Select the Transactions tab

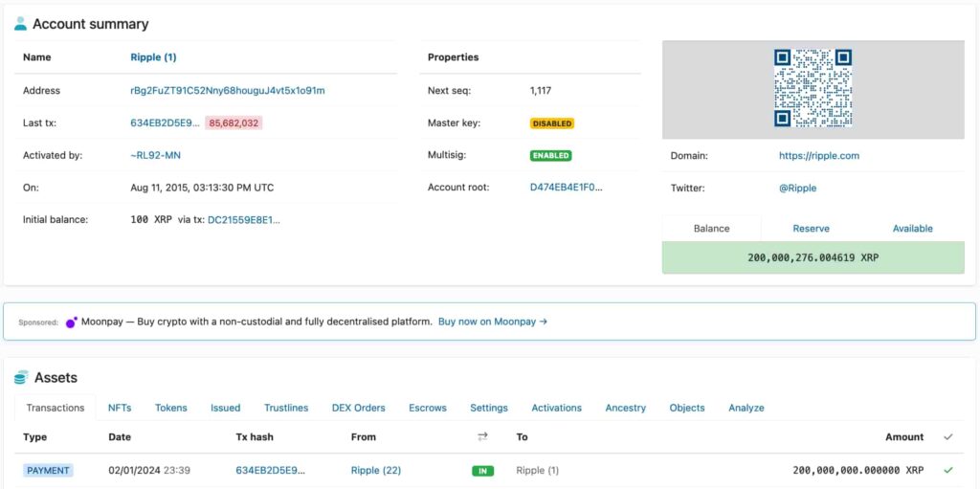pyautogui.click(x=55, y=408)
